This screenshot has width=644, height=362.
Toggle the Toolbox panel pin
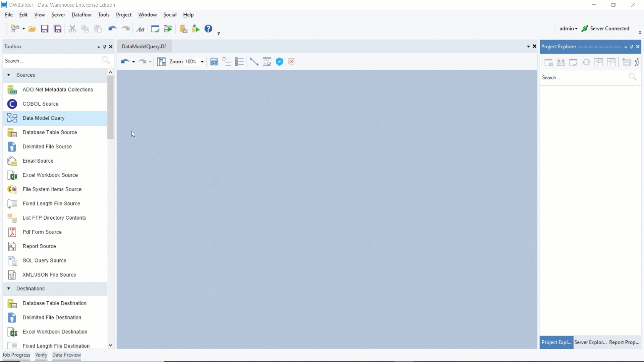coord(105,47)
